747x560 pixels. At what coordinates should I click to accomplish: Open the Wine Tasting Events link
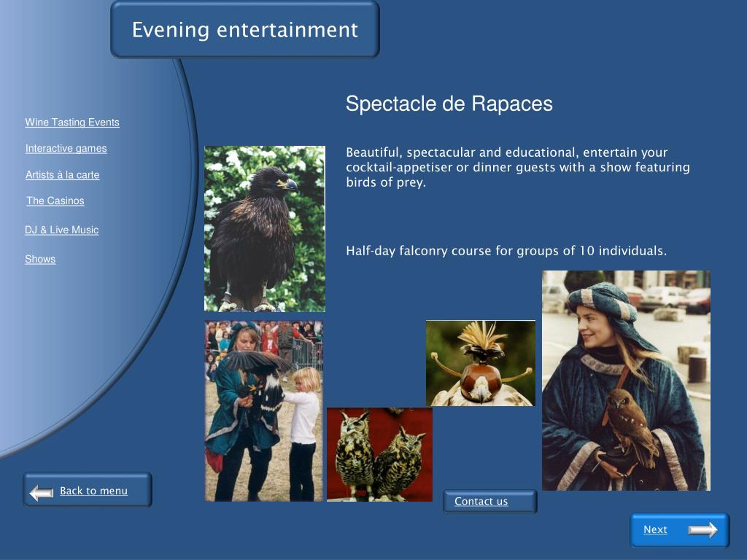(x=72, y=122)
